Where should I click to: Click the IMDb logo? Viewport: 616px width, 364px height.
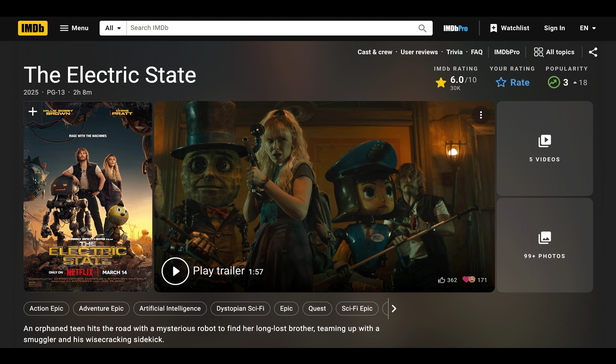pyautogui.click(x=33, y=28)
